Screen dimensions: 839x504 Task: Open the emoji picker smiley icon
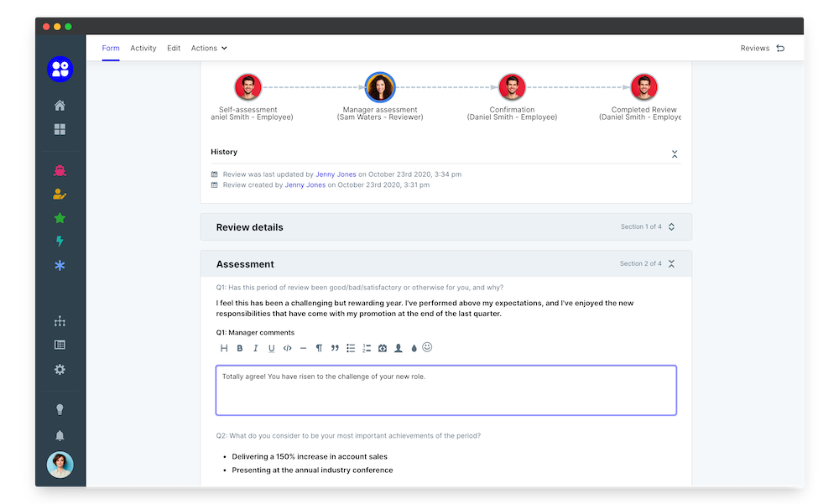point(427,347)
